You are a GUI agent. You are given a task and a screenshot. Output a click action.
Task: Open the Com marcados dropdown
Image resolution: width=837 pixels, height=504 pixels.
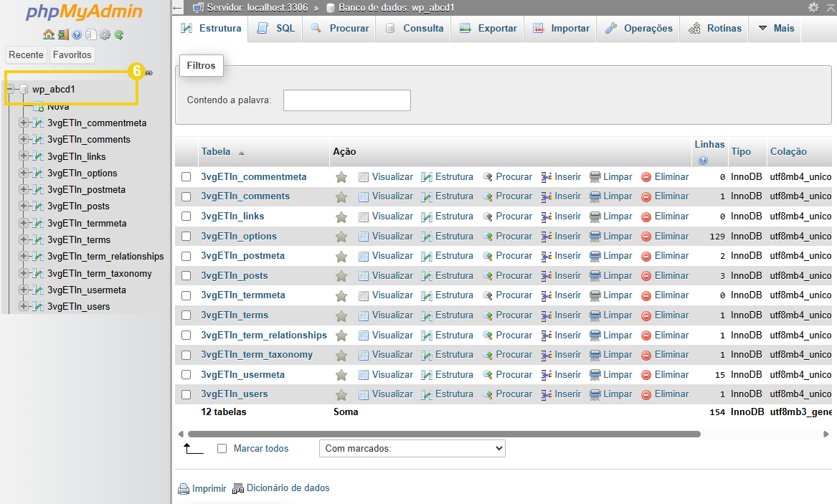(x=412, y=448)
